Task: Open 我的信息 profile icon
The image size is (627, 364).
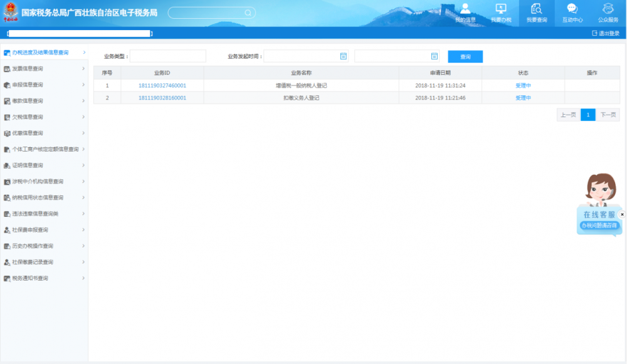Action: click(x=465, y=9)
